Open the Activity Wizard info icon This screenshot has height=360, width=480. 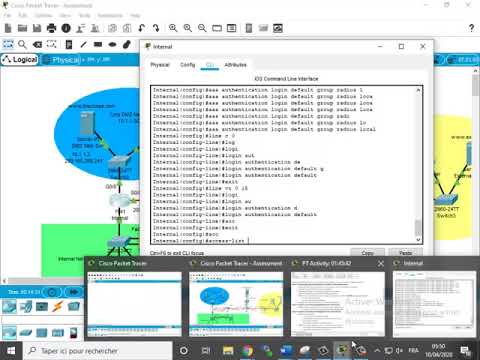tap(66, 28)
